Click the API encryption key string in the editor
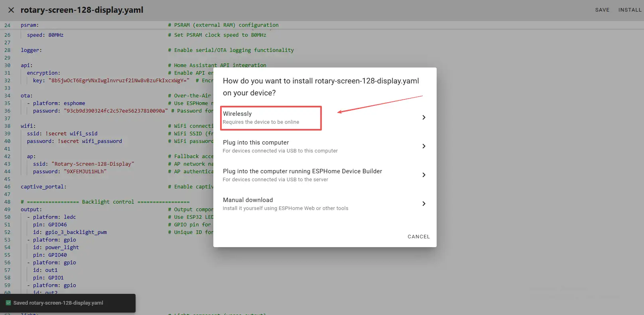This screenshot has height=315, width=644. click(x=119, y=81)
